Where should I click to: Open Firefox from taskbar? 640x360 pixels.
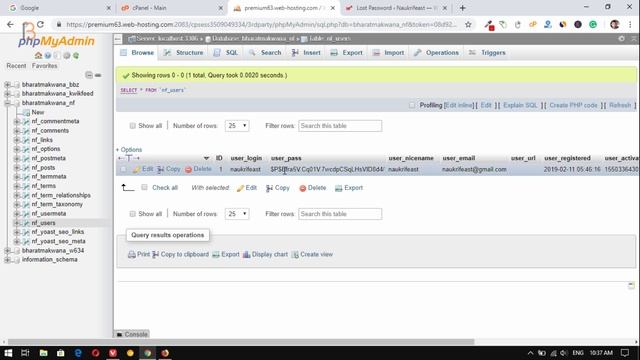[165, 353]
